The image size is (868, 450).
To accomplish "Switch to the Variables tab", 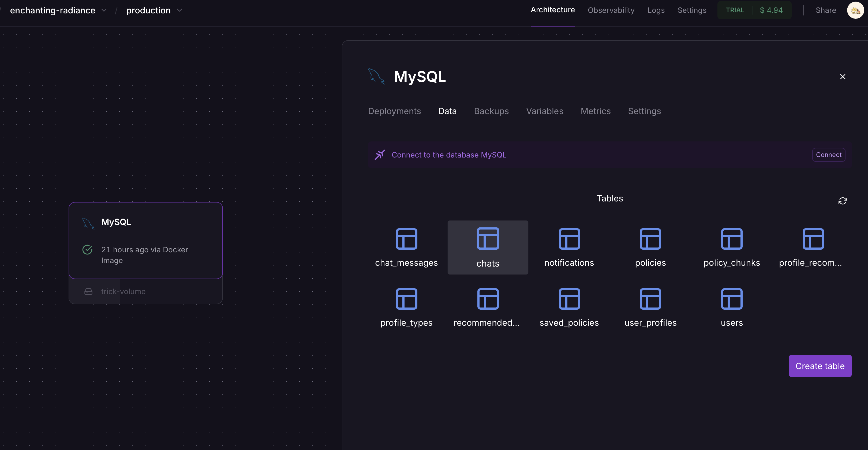I will [545, 111].
